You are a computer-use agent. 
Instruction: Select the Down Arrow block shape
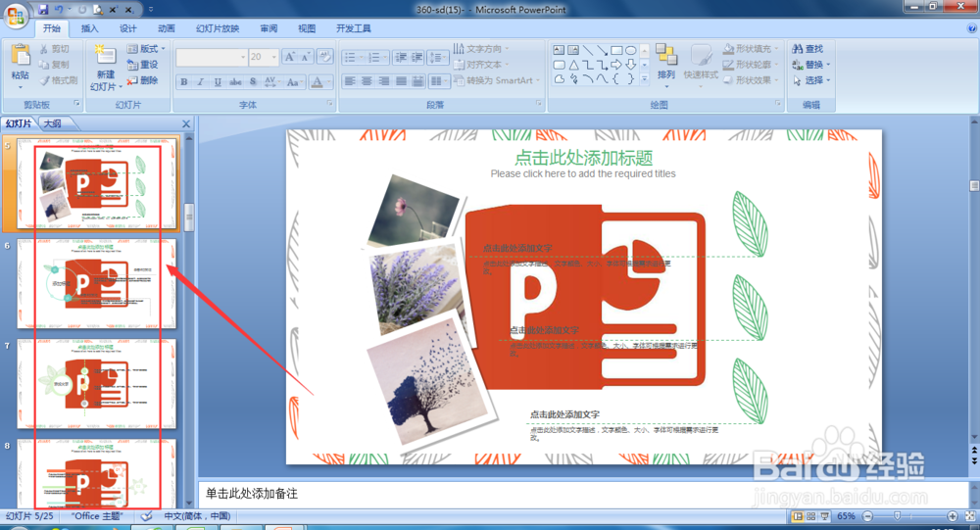631,65
